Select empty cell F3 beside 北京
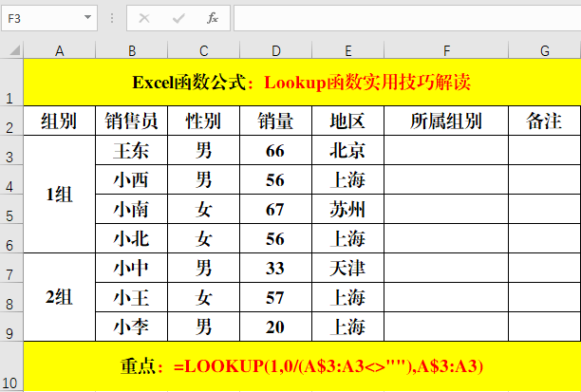Screen dimensions: 581x392 [446, 150]
